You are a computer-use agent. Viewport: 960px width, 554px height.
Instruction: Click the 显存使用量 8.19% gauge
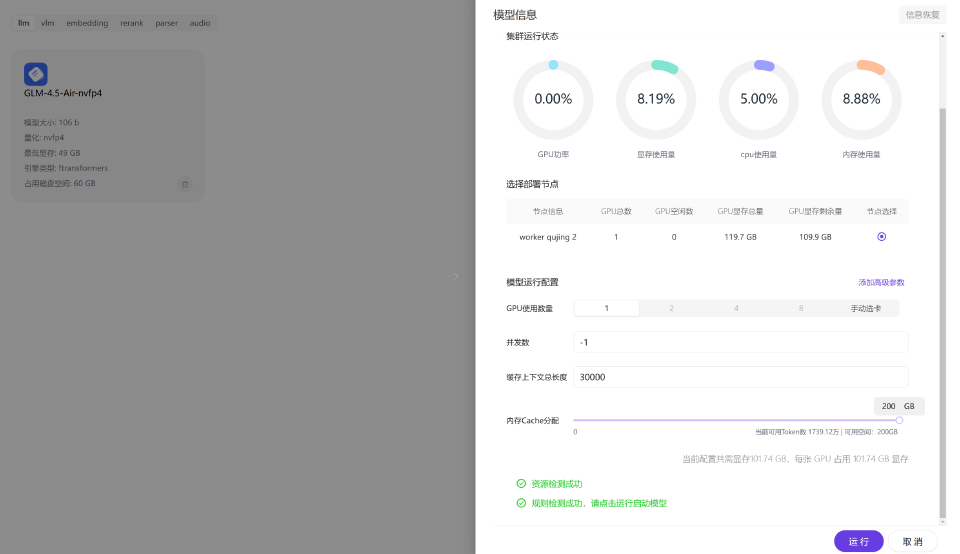pos(656,100)
